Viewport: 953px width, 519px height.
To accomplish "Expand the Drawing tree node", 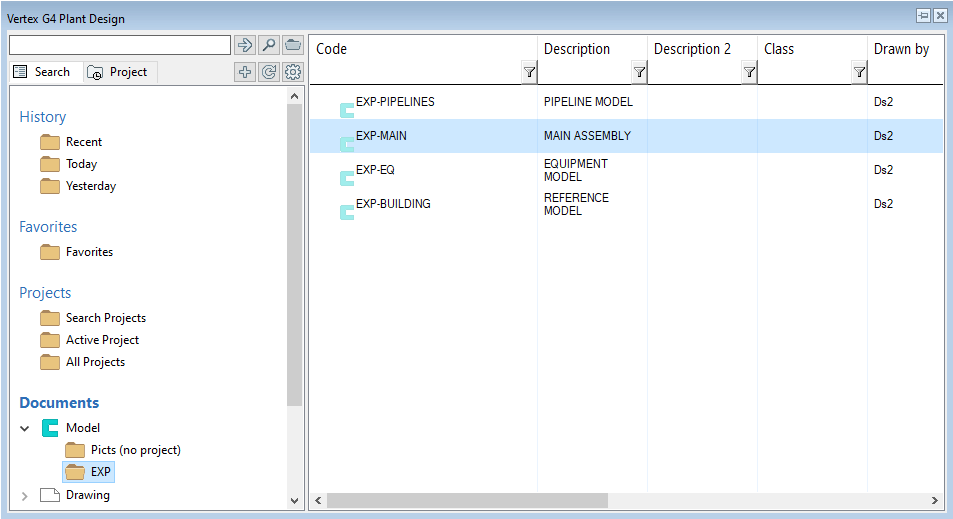I will pos(25,495).
